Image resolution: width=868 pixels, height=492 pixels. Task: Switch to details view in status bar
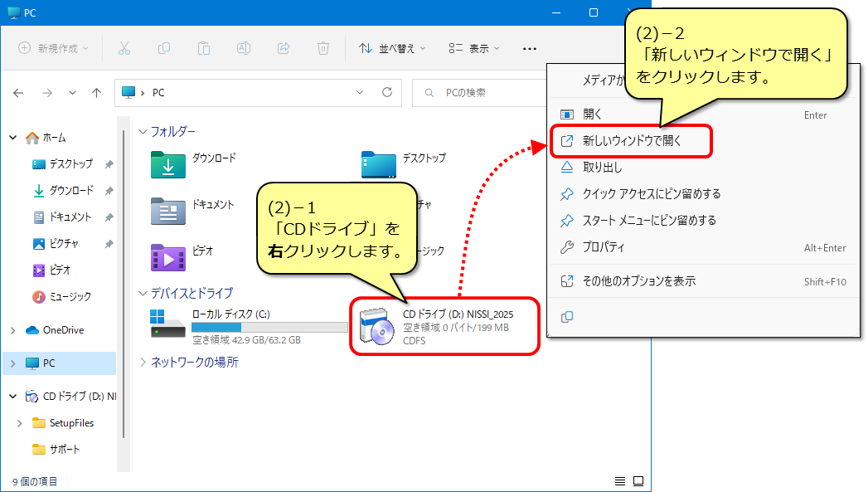(620, 481)
